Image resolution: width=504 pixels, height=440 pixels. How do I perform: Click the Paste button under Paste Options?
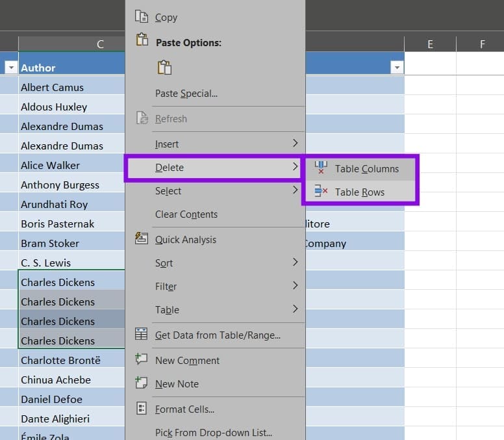coord(164,67)
